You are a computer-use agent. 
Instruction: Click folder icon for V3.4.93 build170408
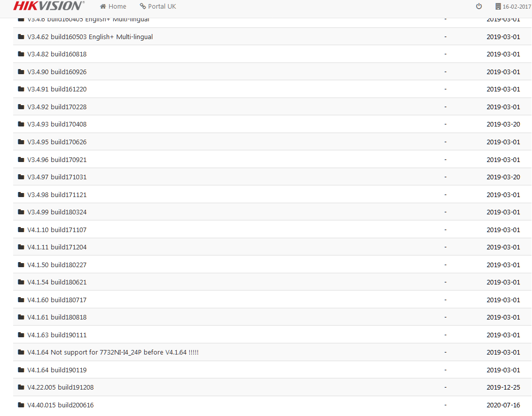(x=21, y=124)
